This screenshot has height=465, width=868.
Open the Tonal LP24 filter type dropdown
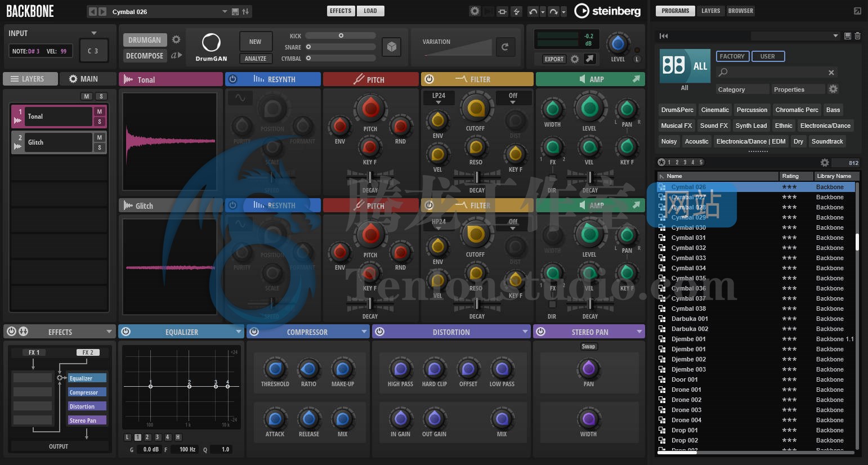439,98
